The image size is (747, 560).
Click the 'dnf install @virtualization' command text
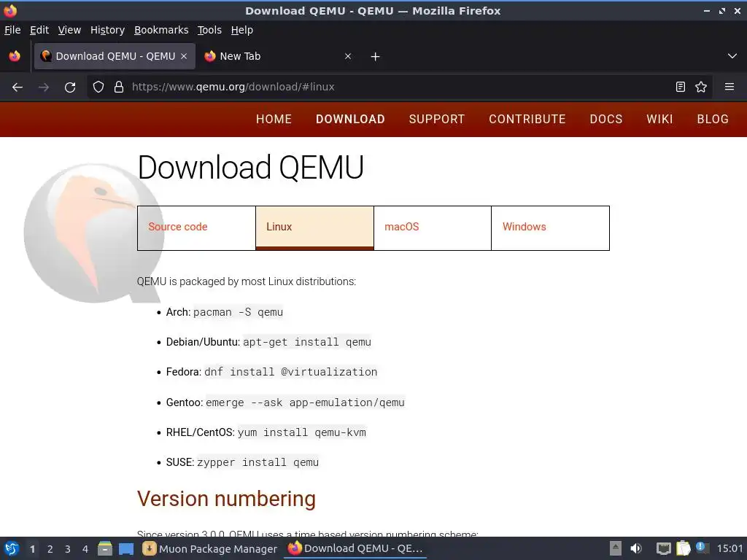[x=290, y=372]
